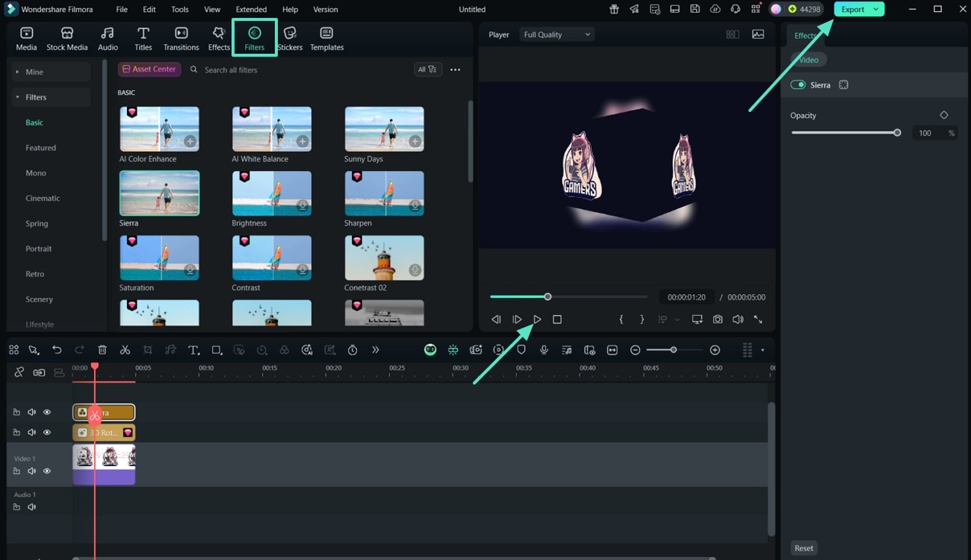Image resolution: width=971 pixels, height=560 pixels.
Task: Mute the 3D Rotation effect track
Action: (x=31, y=432)
